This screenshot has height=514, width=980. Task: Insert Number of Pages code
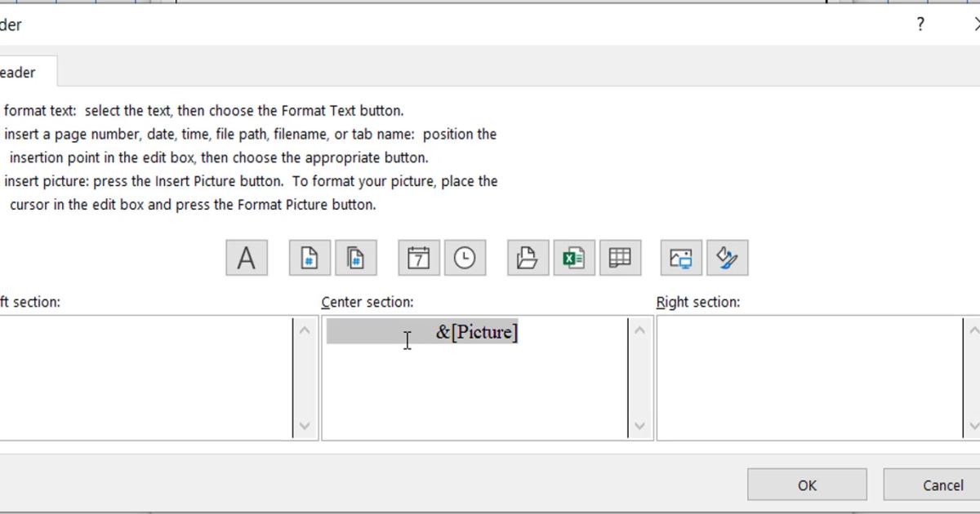point(355,258)
